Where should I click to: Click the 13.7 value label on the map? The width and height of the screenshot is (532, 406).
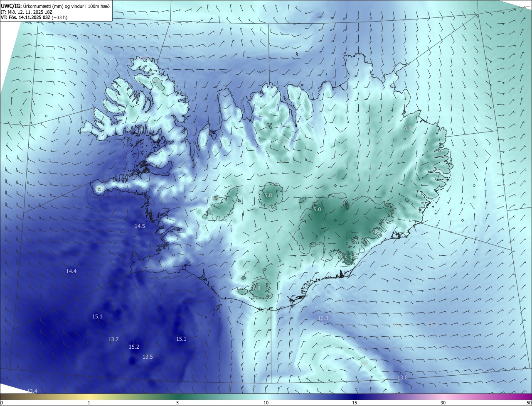(113, 340)
